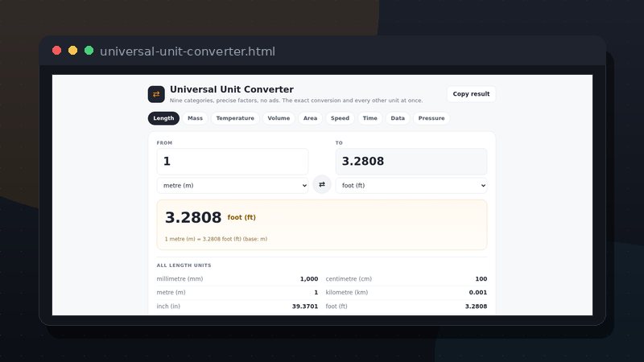644x362 pixels.
Task: Click the ALL LENGTH UNITS section header
Action: [x=184, y=265]
